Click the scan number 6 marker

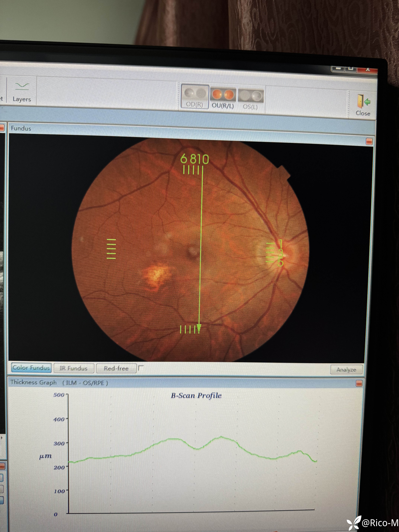pos(184,159)
